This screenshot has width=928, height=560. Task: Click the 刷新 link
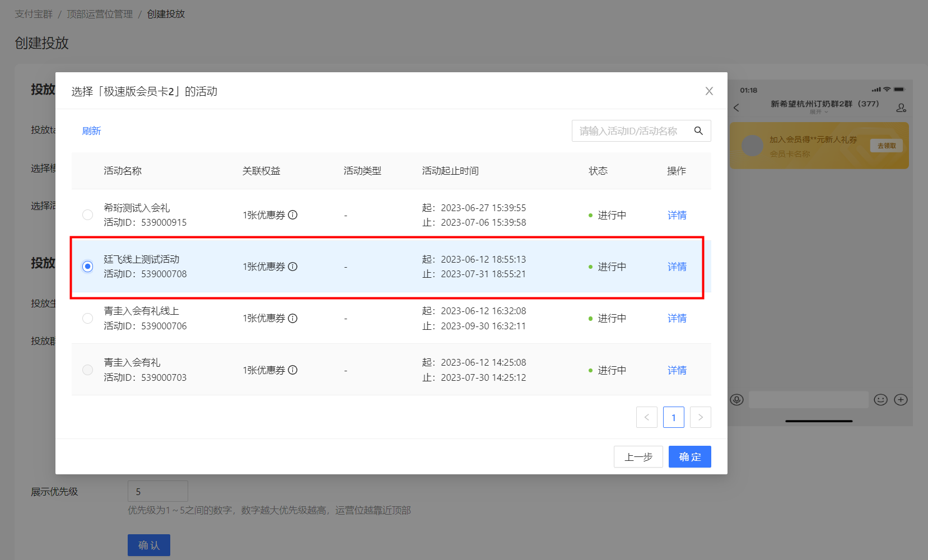coord(91,131)
